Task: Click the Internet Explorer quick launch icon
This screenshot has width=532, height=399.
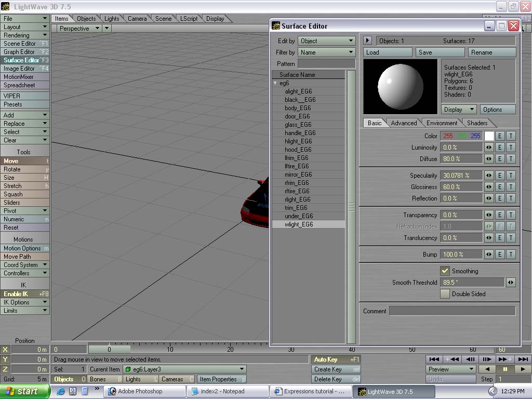Action: tap(61, 391)
